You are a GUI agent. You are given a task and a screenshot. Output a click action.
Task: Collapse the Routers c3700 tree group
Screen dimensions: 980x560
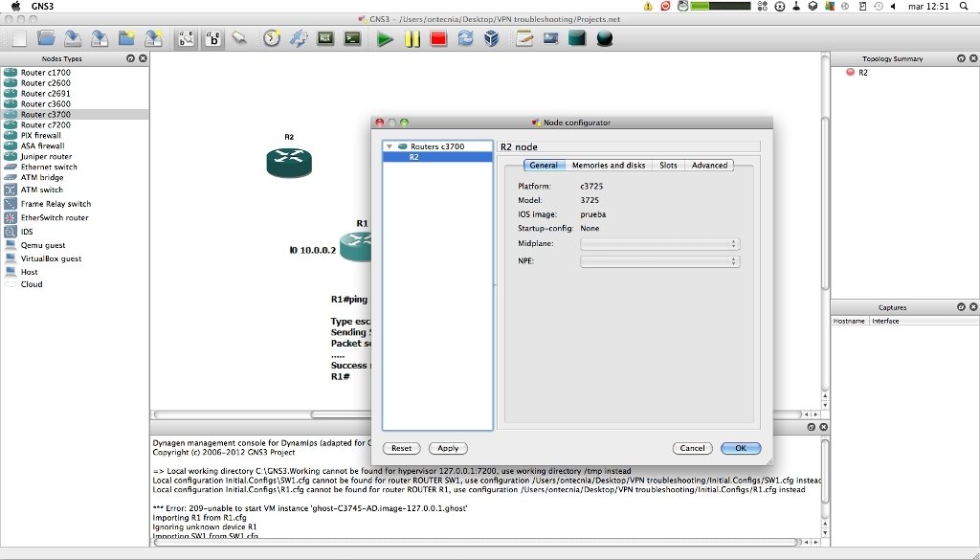pos(390,146)
